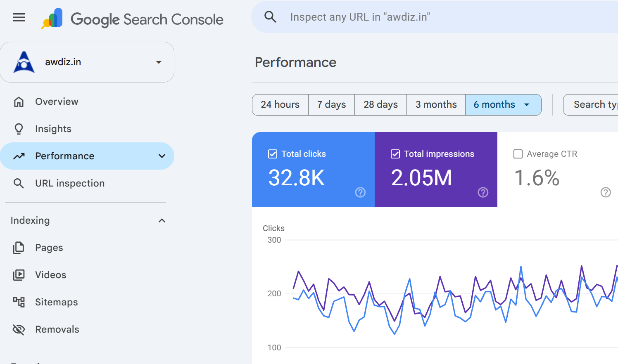Uncheck the Total clicks checkbox
Screen dimensions: 618x364
coord(273,154)
